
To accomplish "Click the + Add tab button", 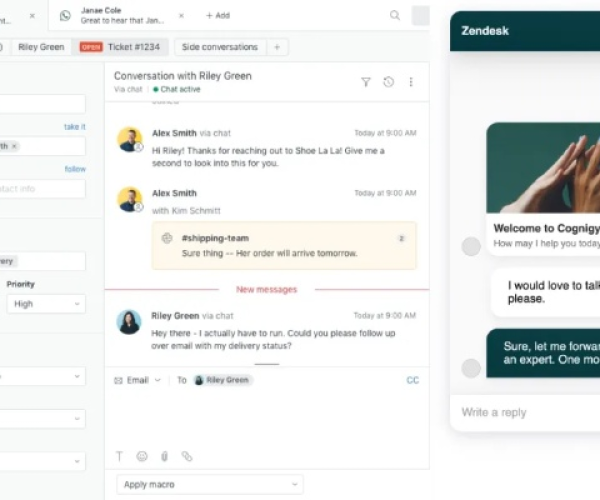I will pos(217,15).
